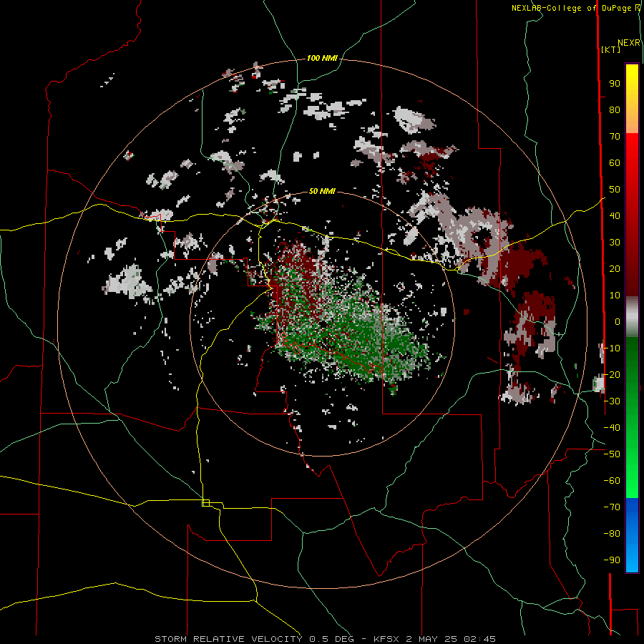Viewport: 644px width, 644px height.
Task: Click the -90 tick label on the scale
Action: [x=612, y=560]
